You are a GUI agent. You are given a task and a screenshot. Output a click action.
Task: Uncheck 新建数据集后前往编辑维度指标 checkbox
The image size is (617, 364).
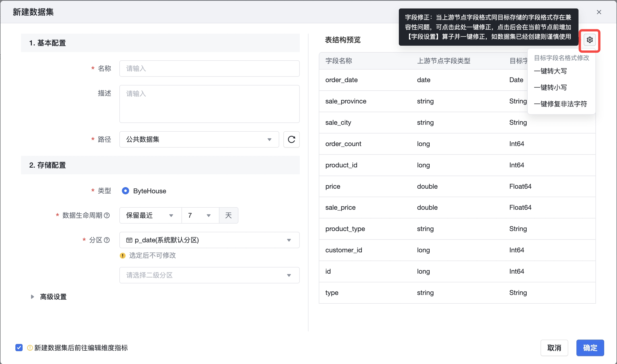(19, 348)
